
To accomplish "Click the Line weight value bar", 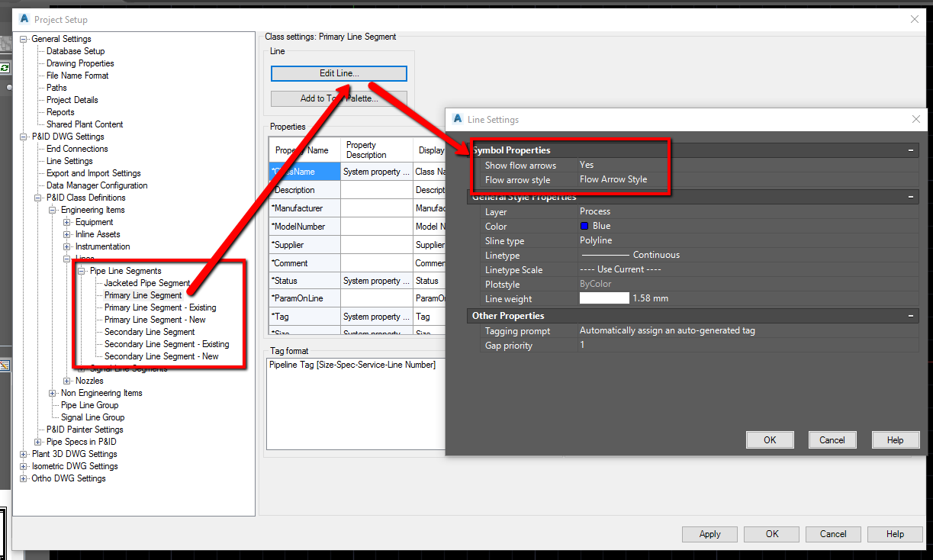I will point(604,298).
